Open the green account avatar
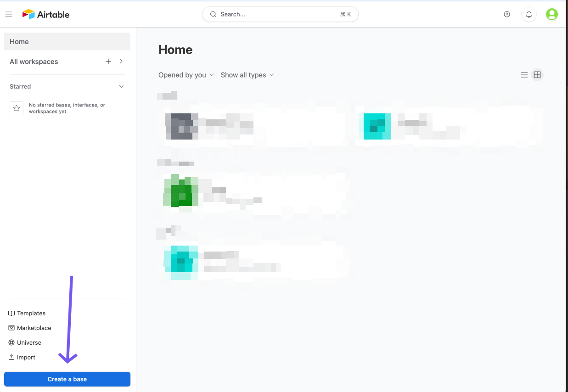Screen dimensions: 568x392 pos(552,14)
